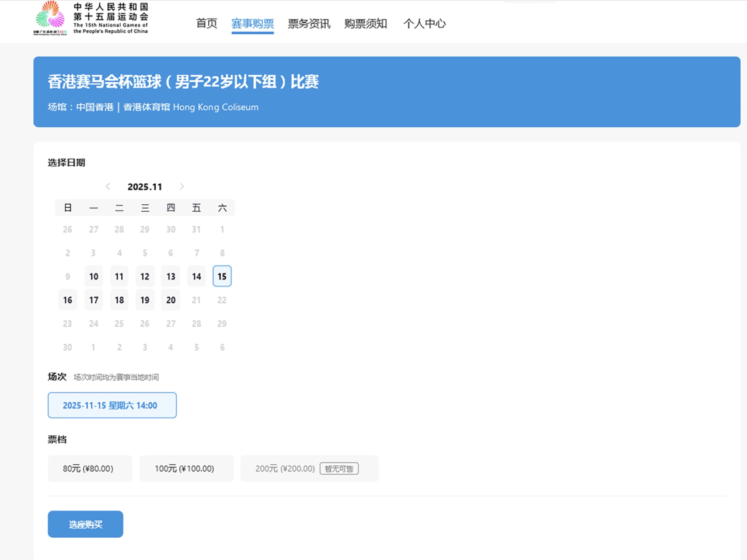This screenshot has width=747, height=560.
Task: Select November 19 in calendar
Action: (145, 300)
